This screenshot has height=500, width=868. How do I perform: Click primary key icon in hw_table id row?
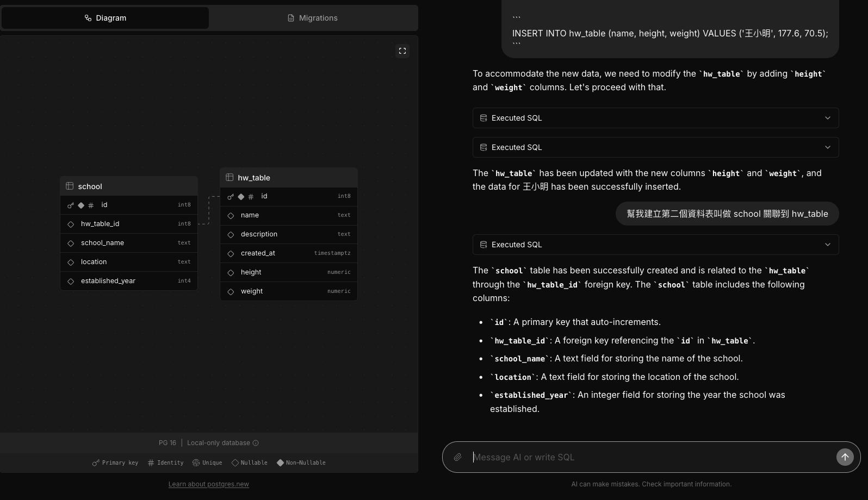[231, 197]
